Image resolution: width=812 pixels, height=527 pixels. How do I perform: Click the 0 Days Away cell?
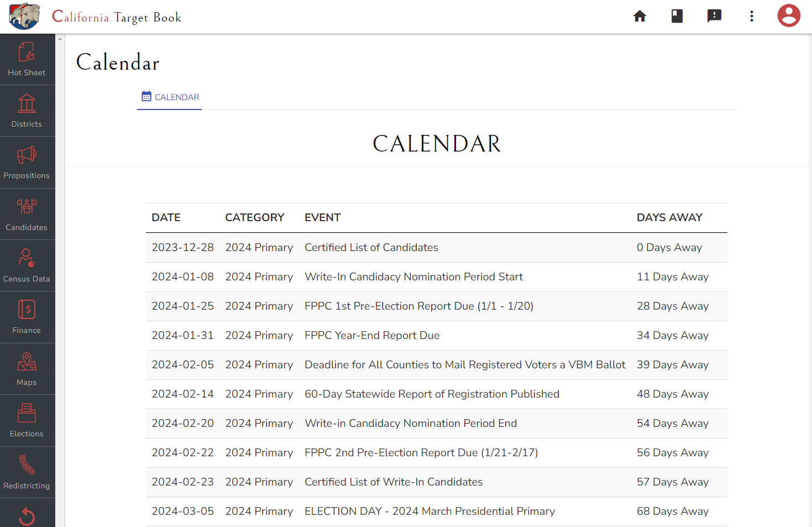click(x=669, y=248)
